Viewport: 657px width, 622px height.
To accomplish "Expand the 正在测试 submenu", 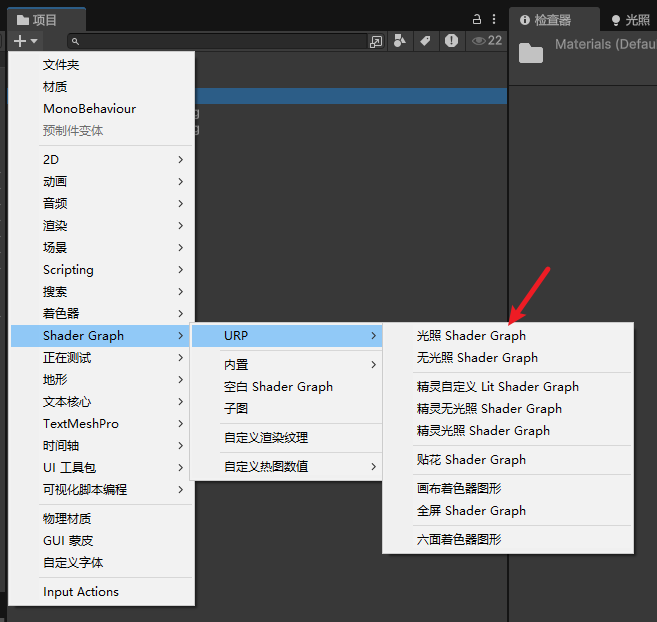I will [101, 358].
